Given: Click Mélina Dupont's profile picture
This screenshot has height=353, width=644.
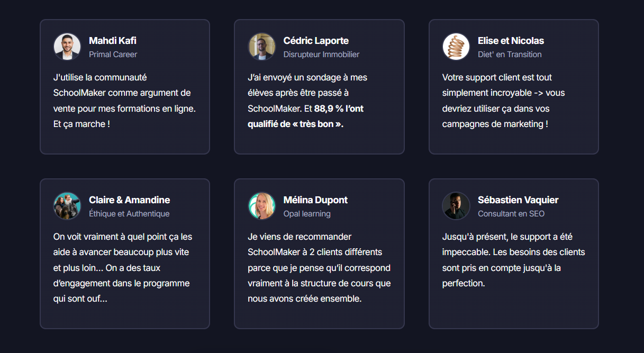Looking at the screenshot, I should (261, 206).
